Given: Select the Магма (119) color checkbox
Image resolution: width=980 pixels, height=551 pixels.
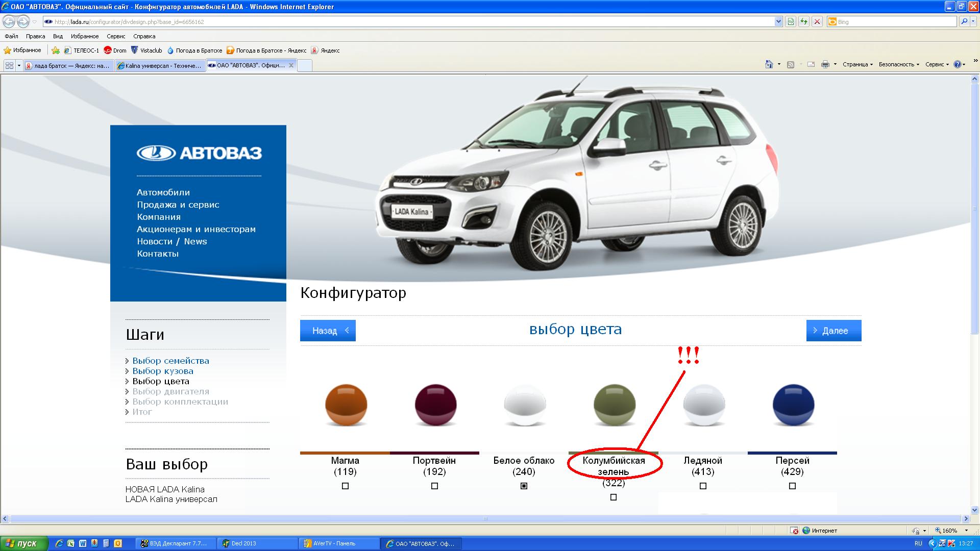Looking at the screenshot, I should 345,486.
